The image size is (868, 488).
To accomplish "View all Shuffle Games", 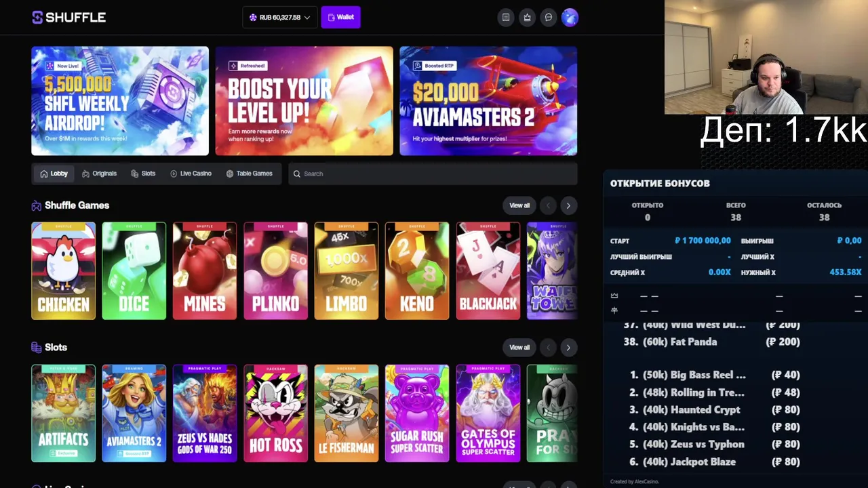I will [x=519, y=205].
